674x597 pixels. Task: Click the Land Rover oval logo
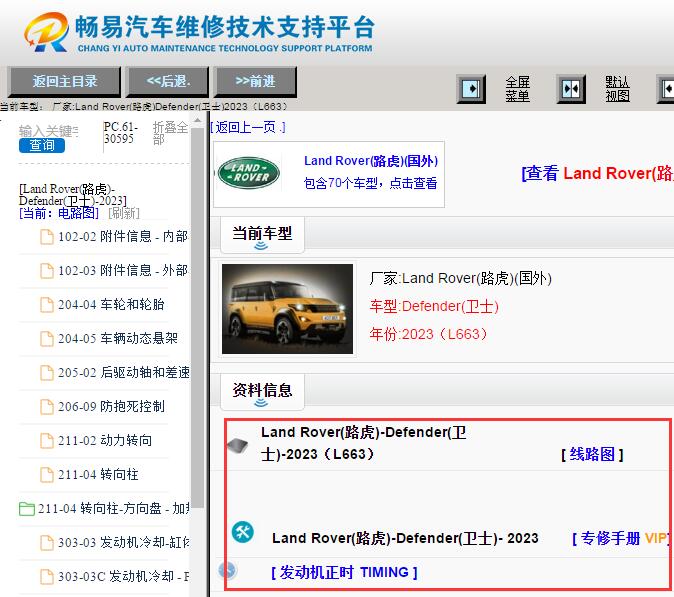pyautogui.click(x=249, y=173)
